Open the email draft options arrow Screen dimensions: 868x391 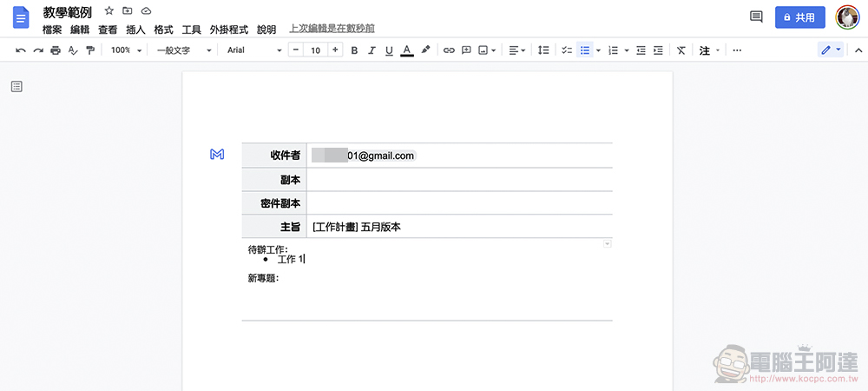point(608,243)
